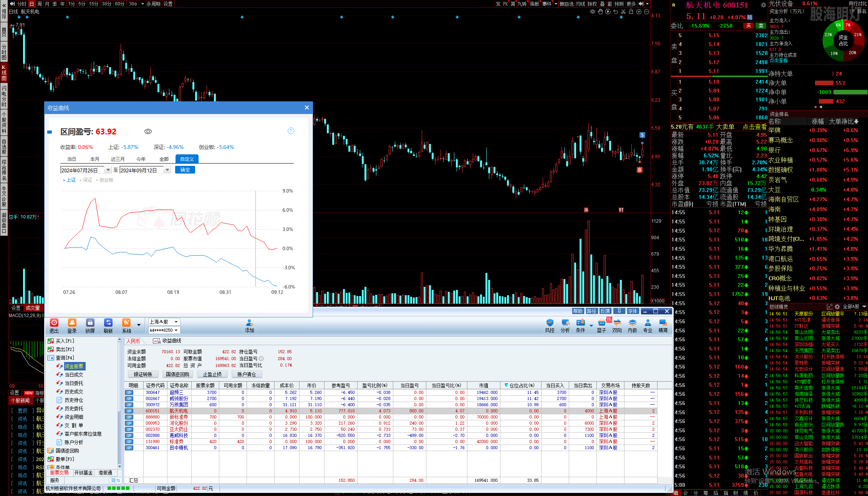Expand arrow next to 条件 icon
Image resolution: width=868 pixels, height=496 pixels.
point(591,326)
